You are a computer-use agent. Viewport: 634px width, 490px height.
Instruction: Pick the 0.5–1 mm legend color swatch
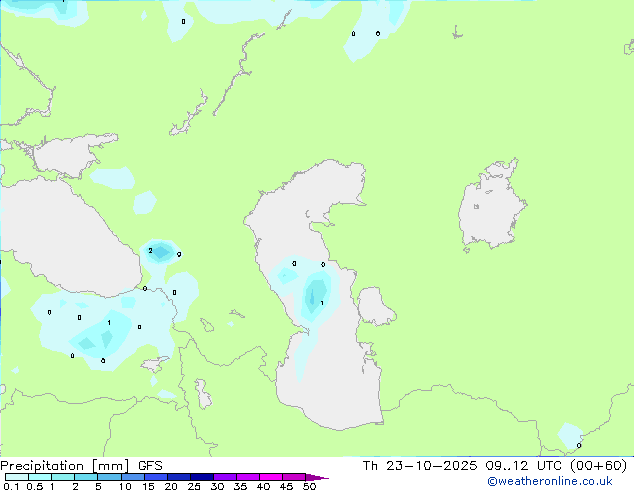pos(40,477)
